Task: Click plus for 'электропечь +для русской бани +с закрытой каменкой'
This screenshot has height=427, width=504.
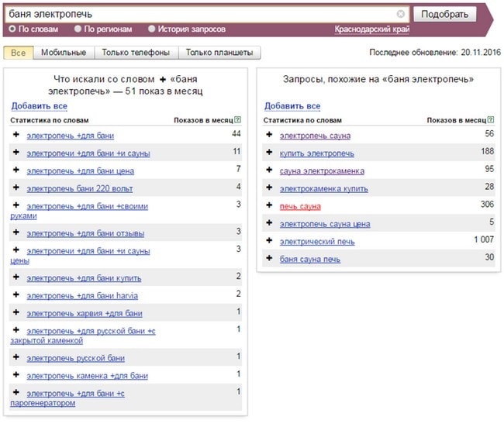Action: (16, 330)
